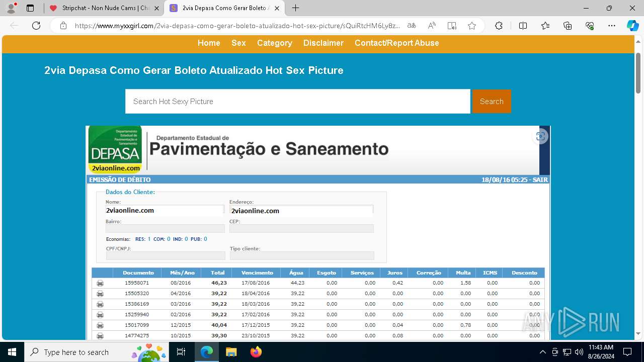
Task: Open the translate page icon
Action: pos(412,26)
